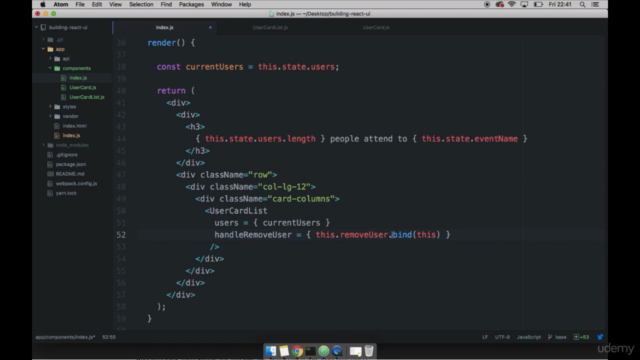This screenshot has width=640, height=360.
Task: Click the blue round dock app icon
Action: [x=337, y=351]
